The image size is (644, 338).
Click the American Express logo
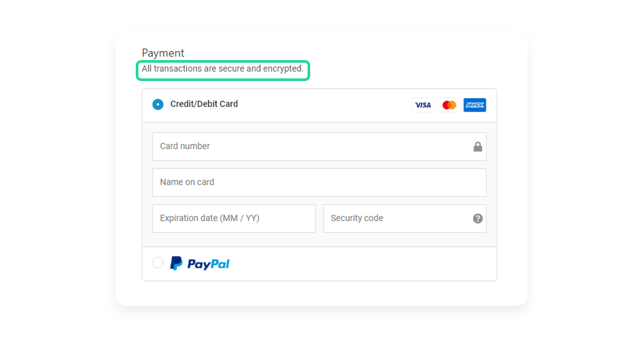tap(475, 105)
